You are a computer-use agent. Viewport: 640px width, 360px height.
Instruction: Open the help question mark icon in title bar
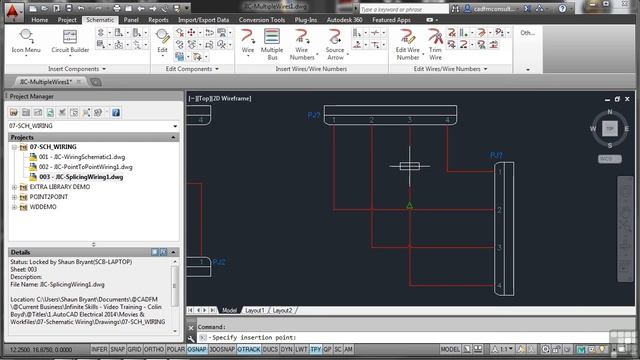coord(562,9)
